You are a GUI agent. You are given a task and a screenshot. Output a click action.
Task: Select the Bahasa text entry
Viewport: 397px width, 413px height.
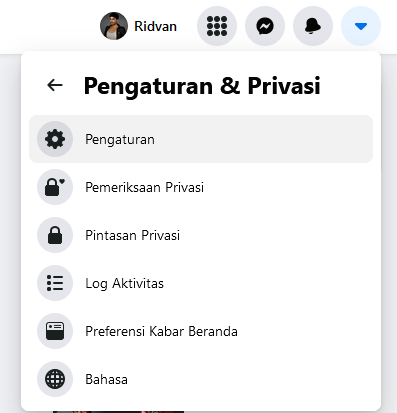tap(106, 379)
